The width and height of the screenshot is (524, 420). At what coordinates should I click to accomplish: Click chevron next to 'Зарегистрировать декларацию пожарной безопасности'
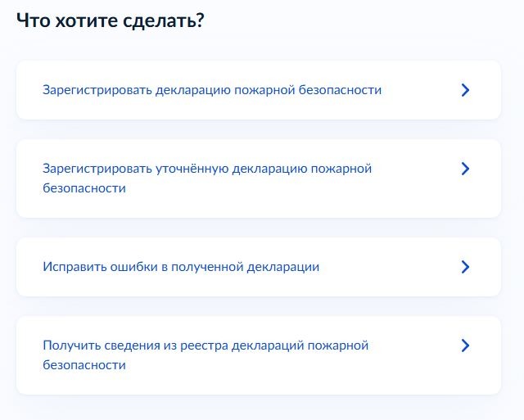point(465,90)
